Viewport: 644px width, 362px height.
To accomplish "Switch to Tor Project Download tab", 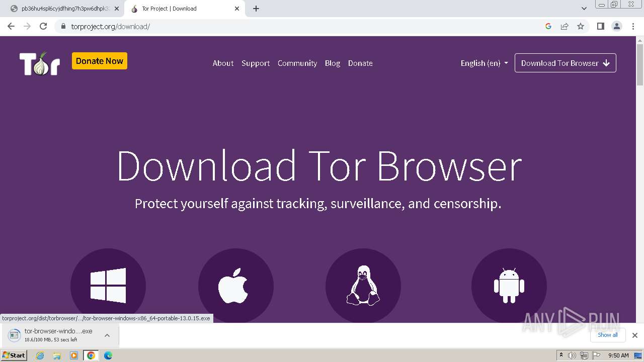I will (x=184, y=9).
